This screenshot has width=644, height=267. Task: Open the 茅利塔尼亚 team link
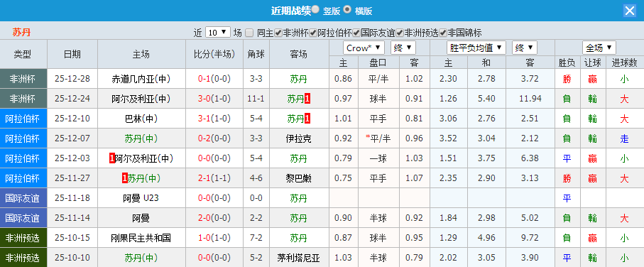[299, 258]
